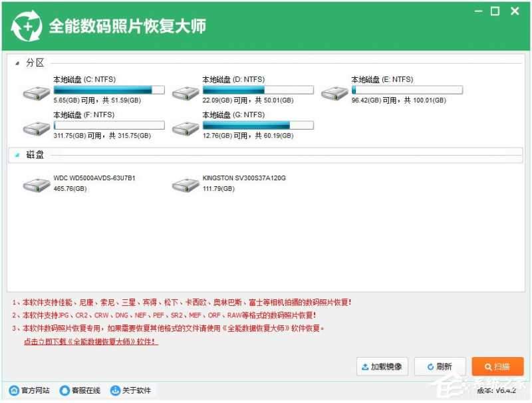Load a disk image via 加载镜像

pos(382,366)
